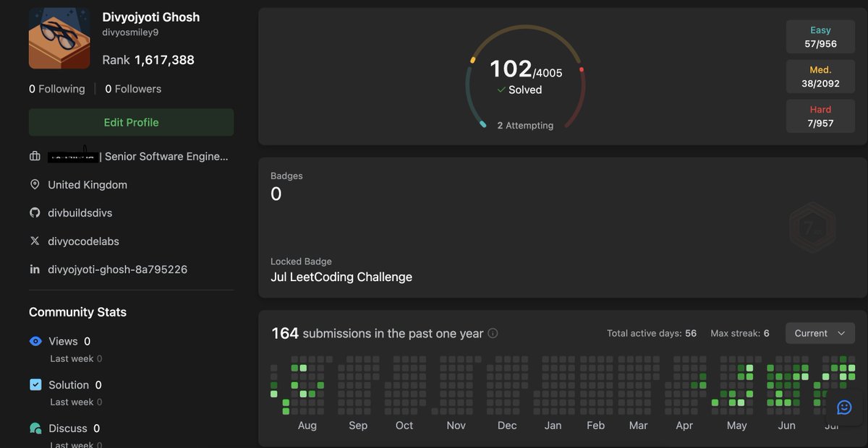868x448 pixels.
Task: Click the location pin icon
Action: [x=35, y=185]
